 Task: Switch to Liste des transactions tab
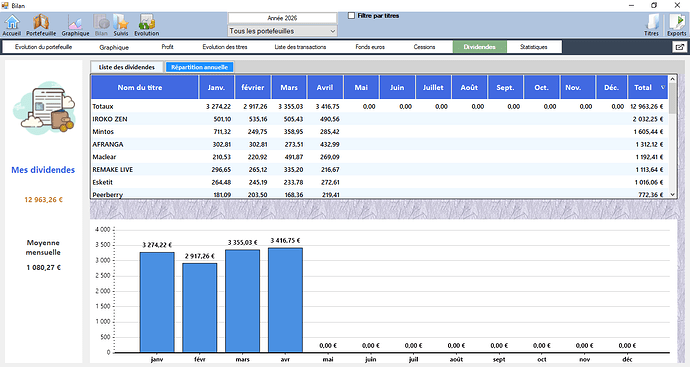tap(300, 47)
